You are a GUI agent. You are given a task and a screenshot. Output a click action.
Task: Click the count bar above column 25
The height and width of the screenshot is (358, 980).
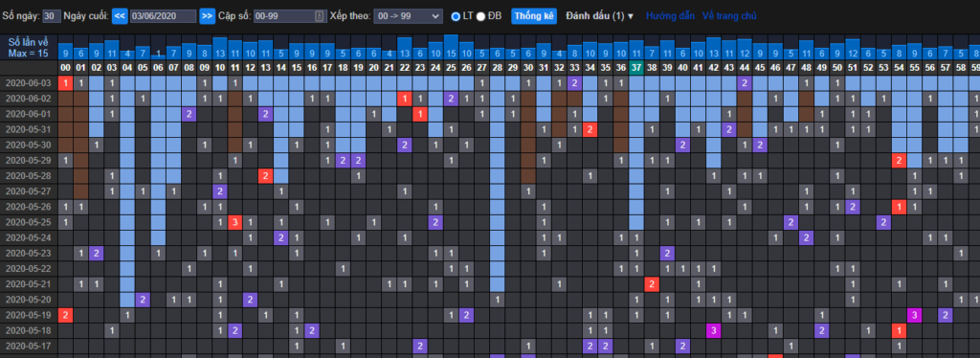pyautogui.click(x=452, y=48)
